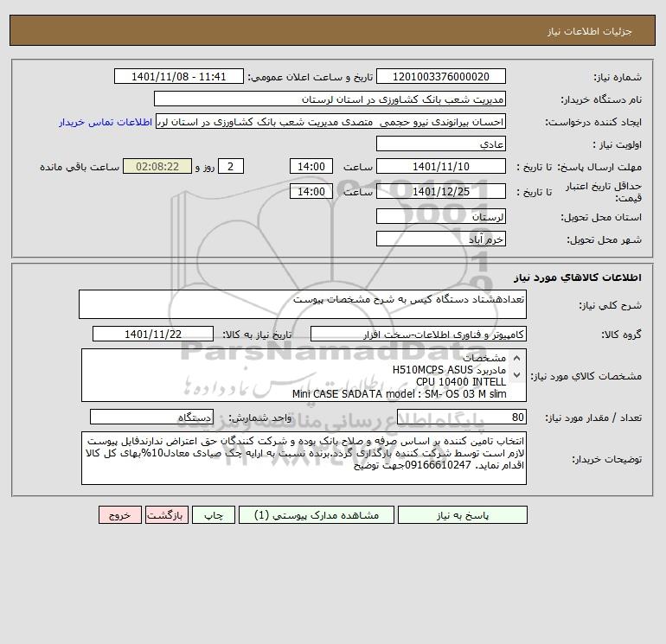
Task: Click response deadline hour field 14:00
Action: tap(311, 167)
